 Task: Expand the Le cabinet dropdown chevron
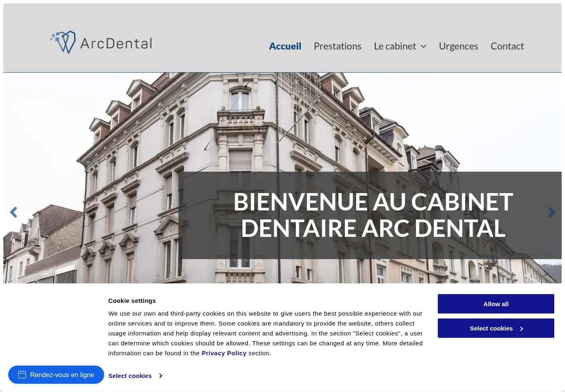[x=423, y=47]
